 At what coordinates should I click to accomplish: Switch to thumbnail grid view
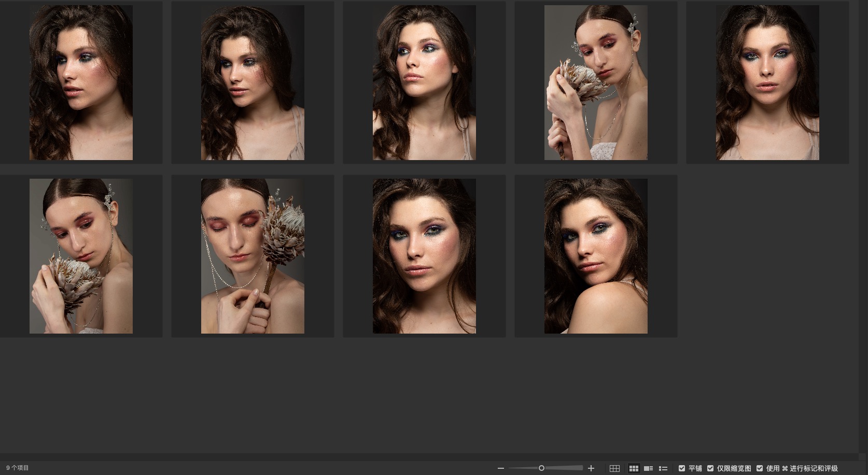tap(634, 468)
